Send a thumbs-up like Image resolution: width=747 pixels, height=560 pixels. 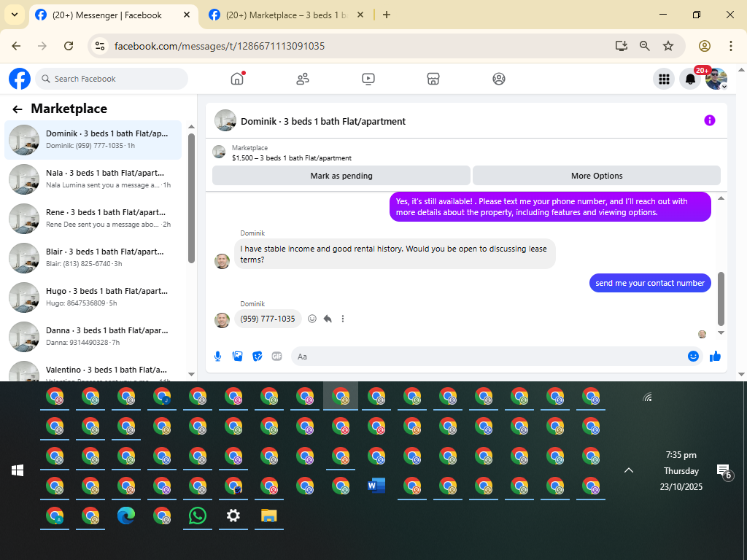click(715, 356)
